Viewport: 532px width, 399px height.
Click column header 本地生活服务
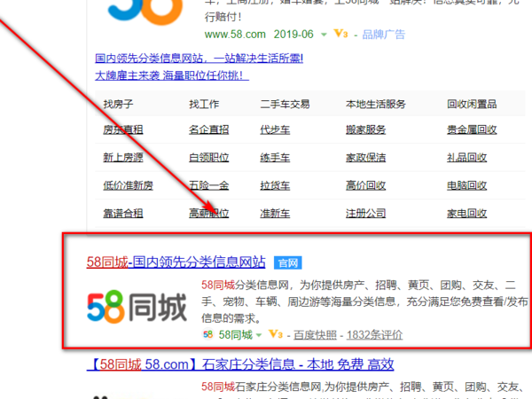(x=376, y=104)
